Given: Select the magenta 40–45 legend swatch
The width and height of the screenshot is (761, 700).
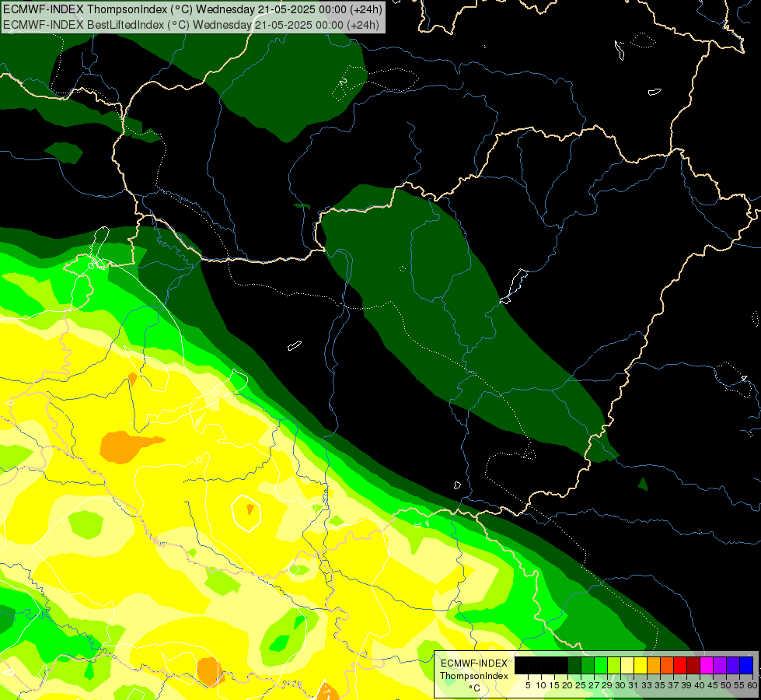Looking at the screenshot, I should [707, 665].
